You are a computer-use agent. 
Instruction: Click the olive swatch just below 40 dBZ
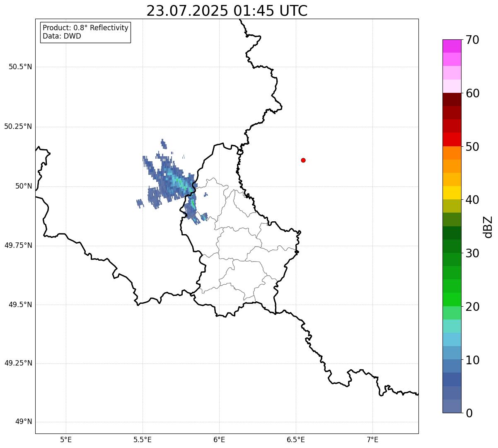[452, 206]
